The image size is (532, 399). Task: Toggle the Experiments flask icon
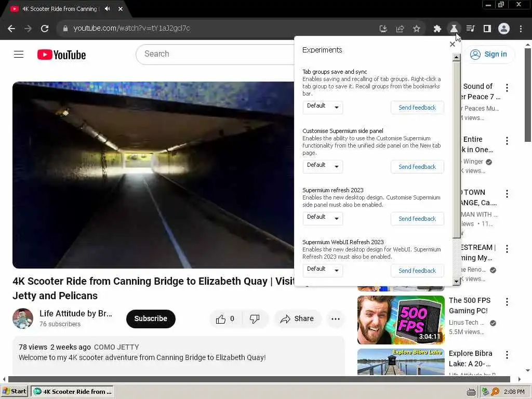[x=454, y=29]
